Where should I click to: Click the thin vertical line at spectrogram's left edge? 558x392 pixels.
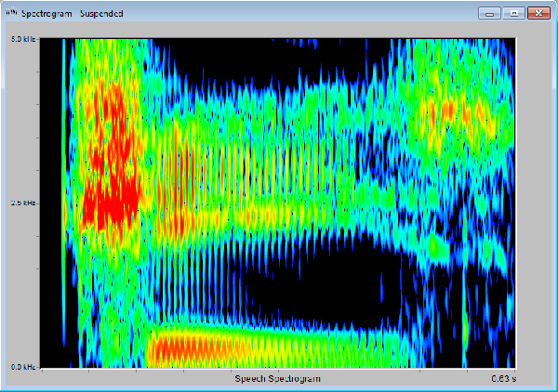[63, 204]
